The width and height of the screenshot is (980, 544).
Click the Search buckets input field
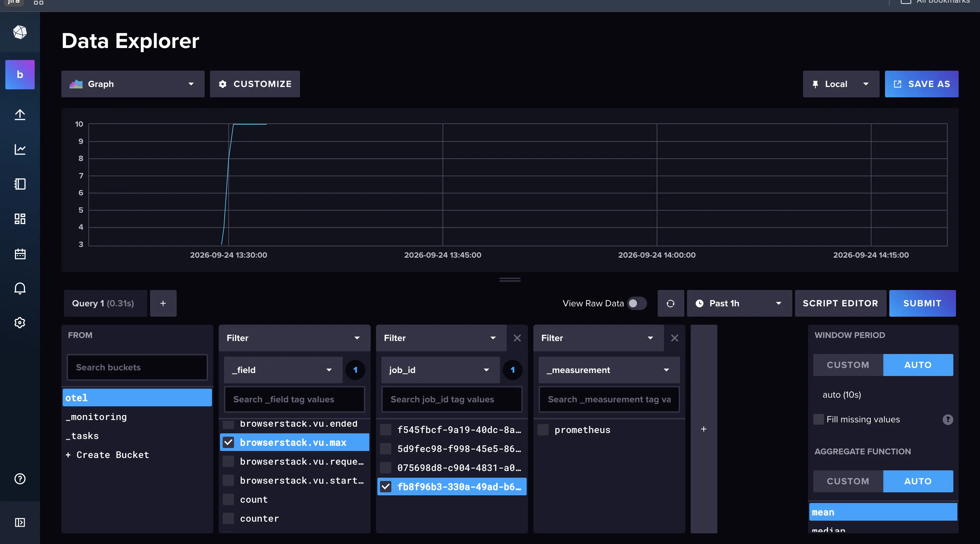[137, 367]
